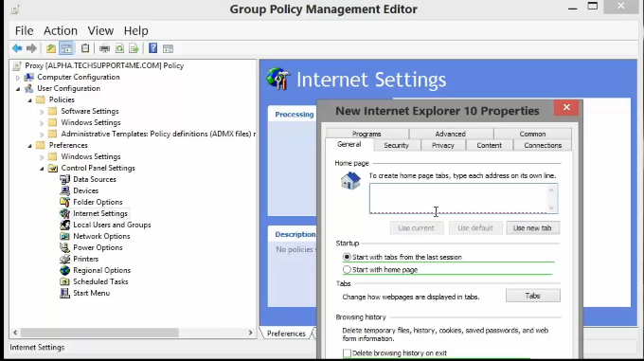Switch to the Connections tab
This screenshot has width=644, height=361.
click(543, 145)
